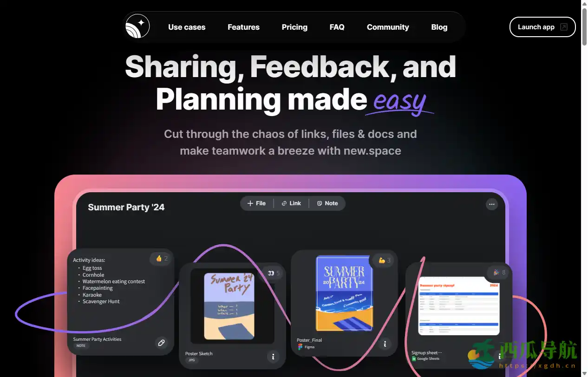The image size is (588, 377).
Task: Click the thumbs-up reaction on the Activities note
Action: [x=162, y=259]
